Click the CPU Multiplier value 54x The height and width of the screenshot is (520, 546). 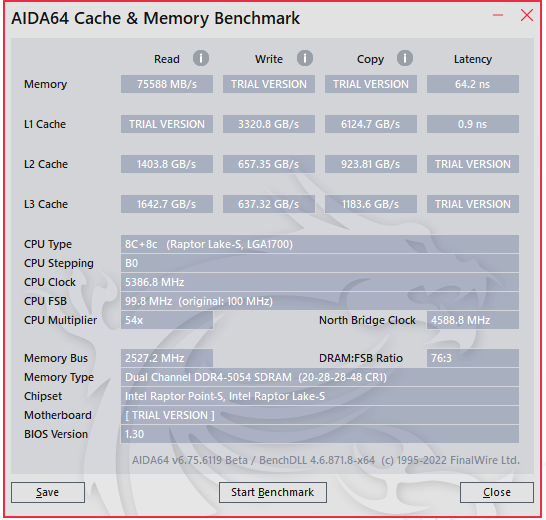167,320
